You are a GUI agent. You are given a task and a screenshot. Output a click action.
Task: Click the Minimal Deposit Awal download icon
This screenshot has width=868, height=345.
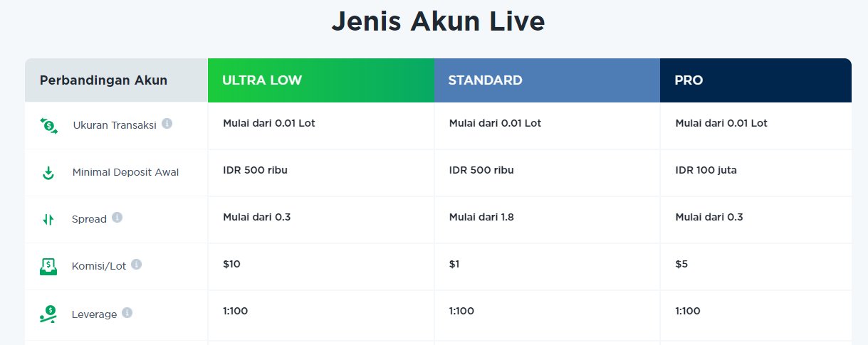pos(48,172)
